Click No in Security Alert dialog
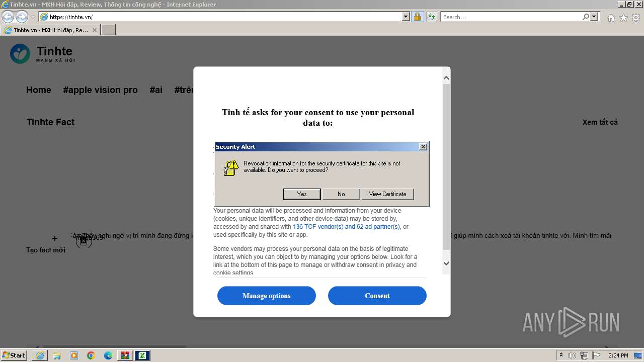The height and width of the screenshot is (362, 644). point(341,194)
